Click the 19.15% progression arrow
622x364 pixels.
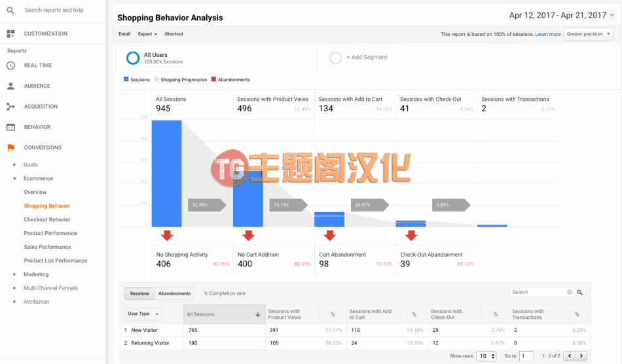click(x=288, y=205)
